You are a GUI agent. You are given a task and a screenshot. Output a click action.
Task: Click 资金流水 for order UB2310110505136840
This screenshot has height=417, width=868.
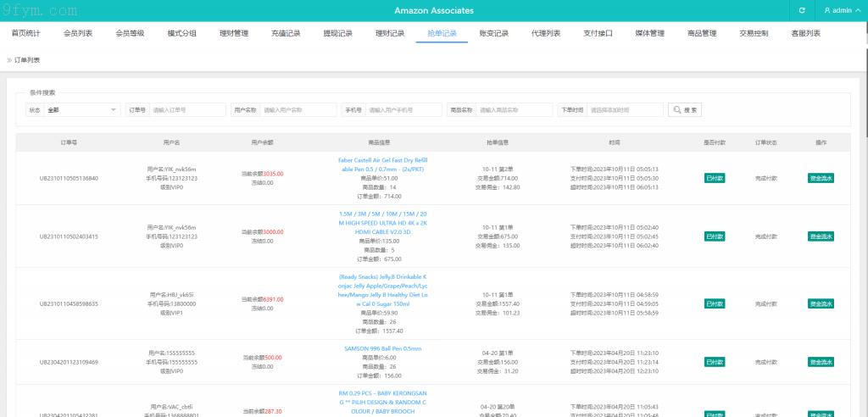tap(821, 178)
